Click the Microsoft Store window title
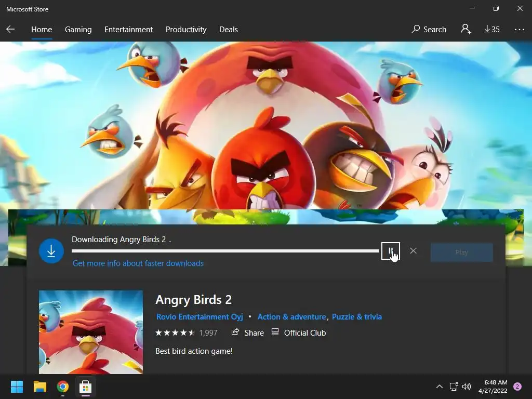Viewport: 532px width, 399px height. pyautogui.click(x=27, y=9)
